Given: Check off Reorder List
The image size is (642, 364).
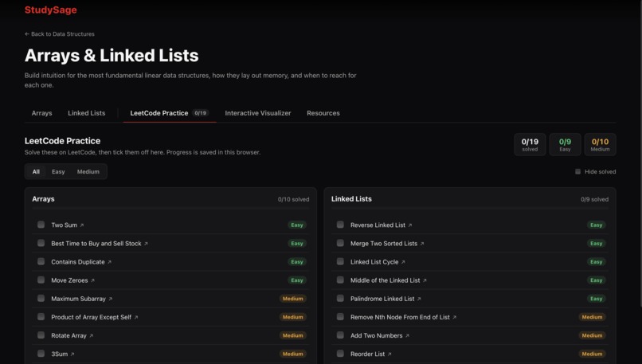Looking at the screenshot, I should click(340, 354).
